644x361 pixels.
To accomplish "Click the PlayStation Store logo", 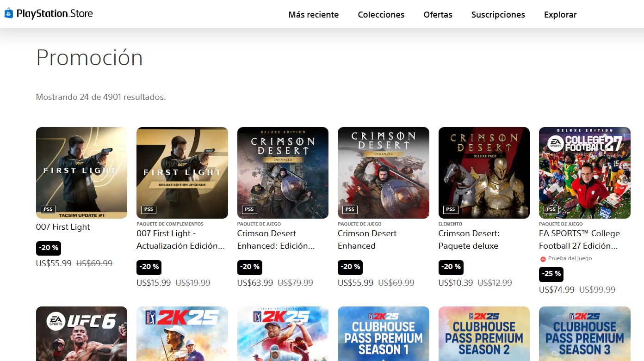I will coord(49,13).
